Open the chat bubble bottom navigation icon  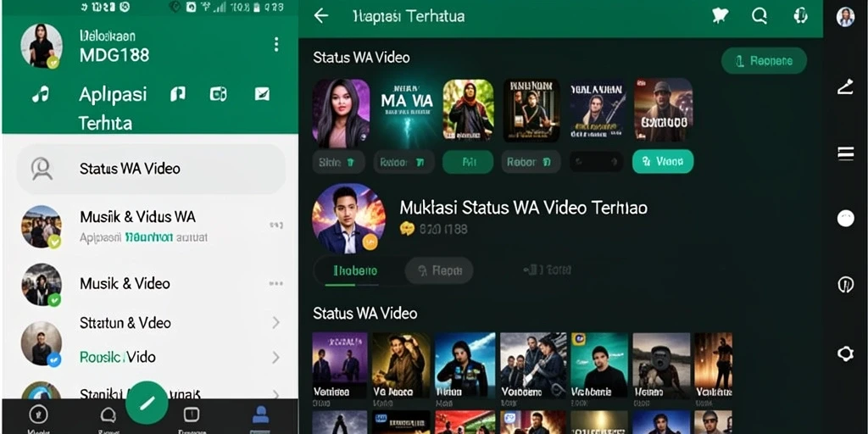coord(108,415)
